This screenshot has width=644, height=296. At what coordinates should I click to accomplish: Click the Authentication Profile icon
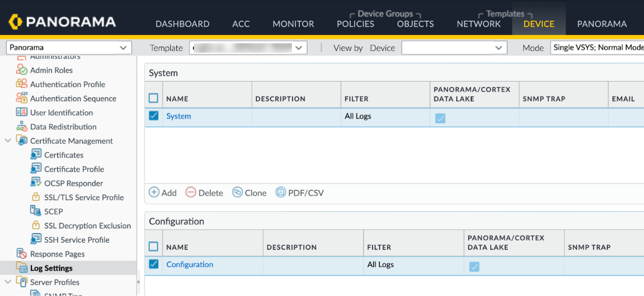(x=21, y=85)
